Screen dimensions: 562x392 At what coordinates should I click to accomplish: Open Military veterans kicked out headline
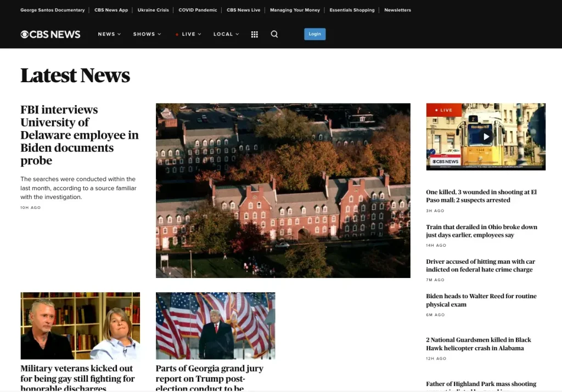pyautogui.click(x=77, y=378)
